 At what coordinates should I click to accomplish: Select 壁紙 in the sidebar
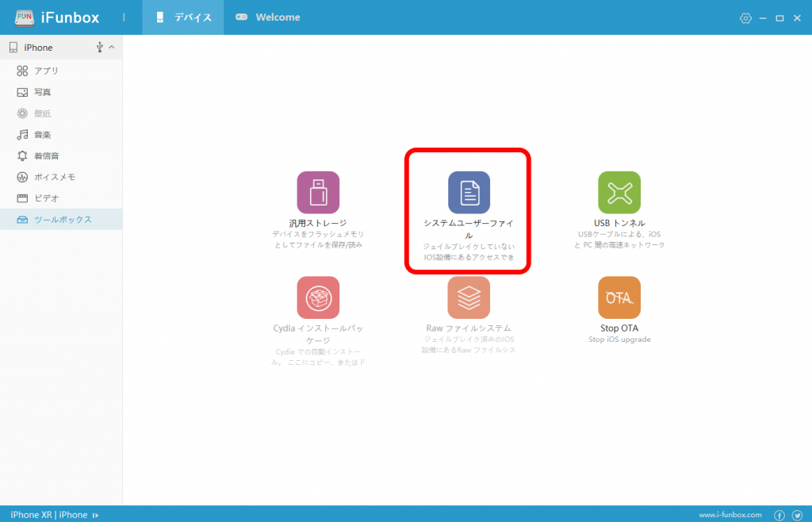[61, 113]
